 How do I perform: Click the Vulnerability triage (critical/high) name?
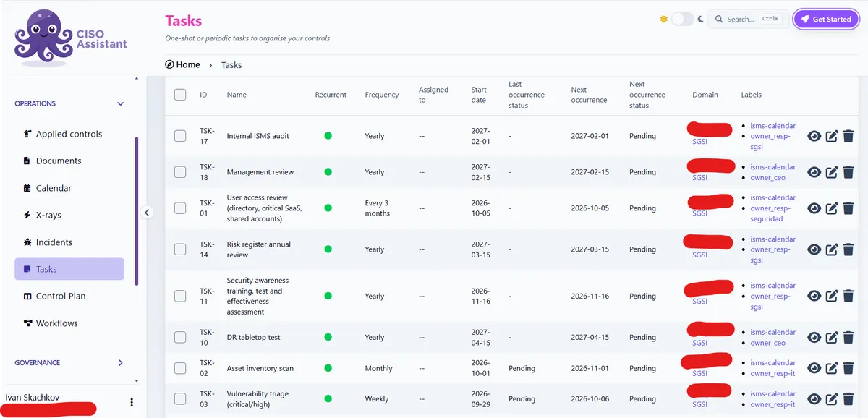point(257,399)
